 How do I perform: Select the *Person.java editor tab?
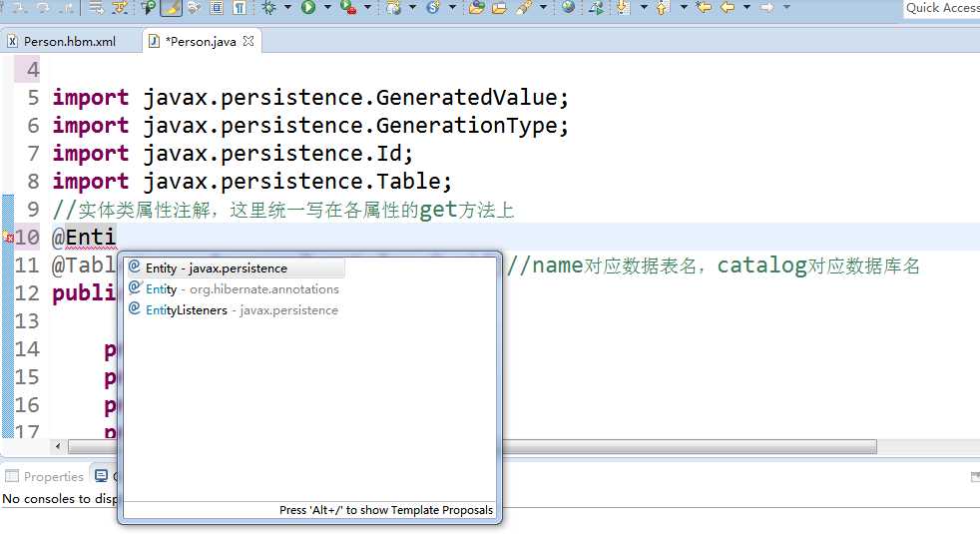tap(201, 41)
